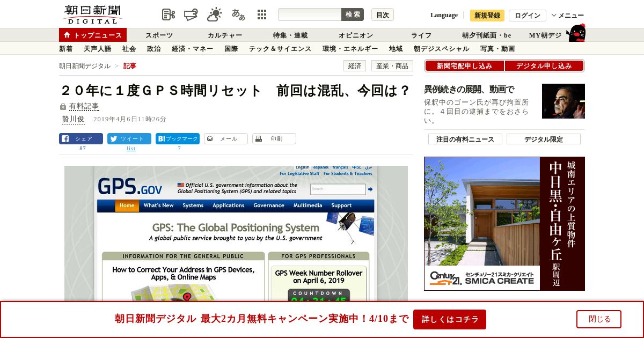Expand the メニュー chevron dropdown
This screenshot has width=644, height=338.
coord(553,15)
